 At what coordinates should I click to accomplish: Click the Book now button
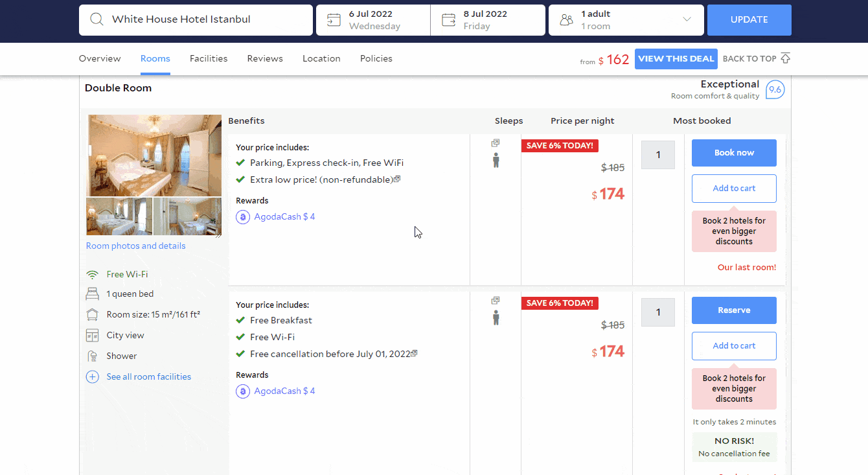(x=734, y=153)
